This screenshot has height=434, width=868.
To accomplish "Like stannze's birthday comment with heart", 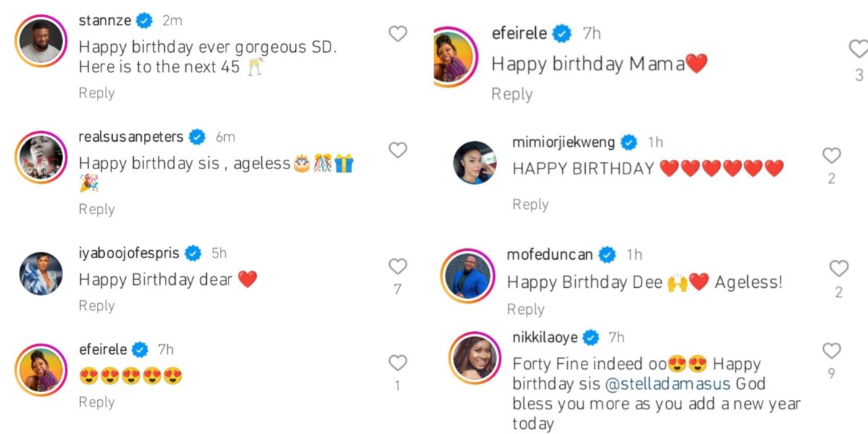I will pos(398,33).
